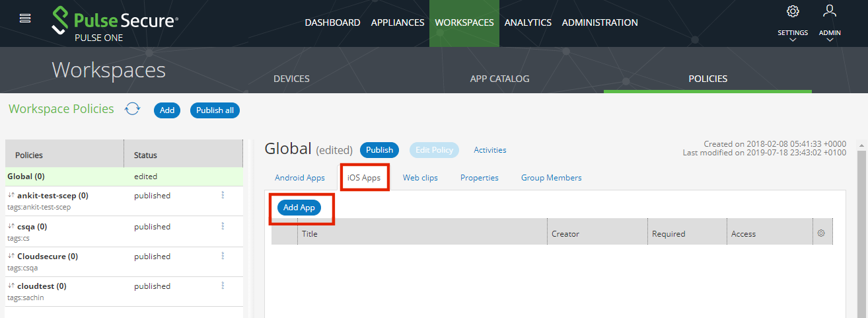Open the hamburger menu icon
The height and width of the screenshot is (318, 868).
25,19
